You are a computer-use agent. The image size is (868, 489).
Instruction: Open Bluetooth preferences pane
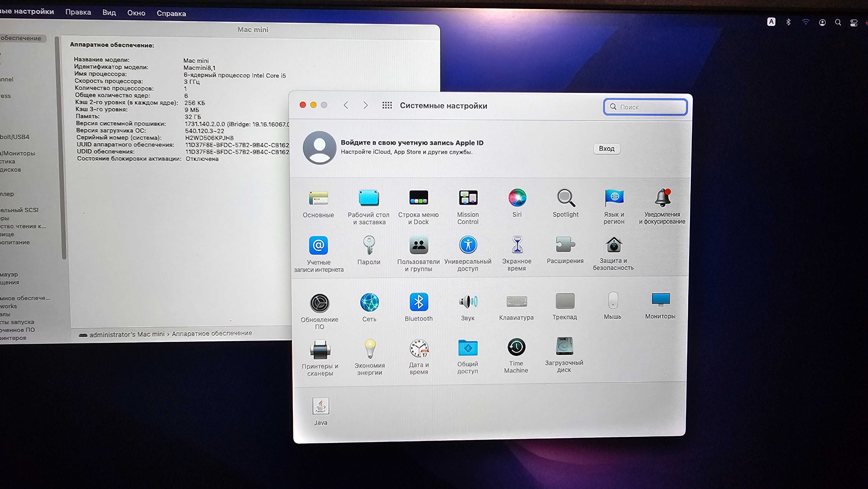419,307
